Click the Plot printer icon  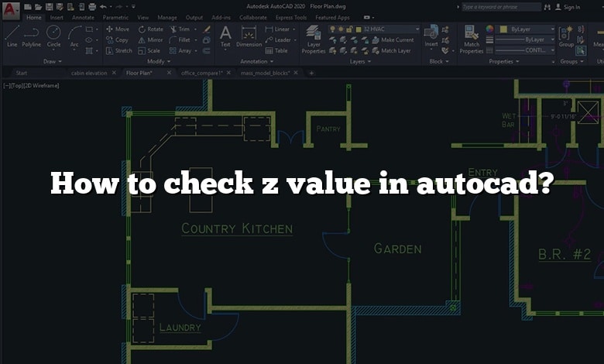[x=92, y=6]
